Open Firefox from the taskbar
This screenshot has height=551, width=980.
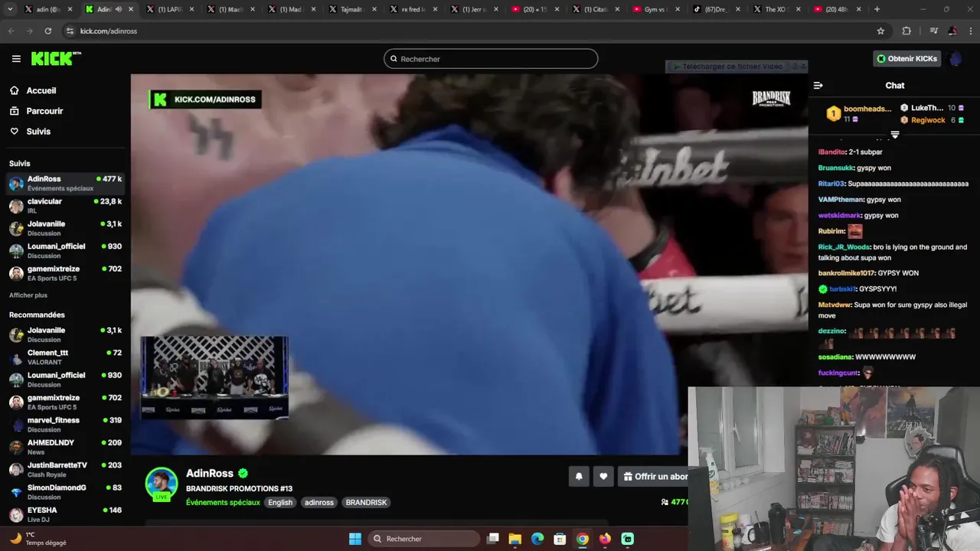pos(605,539)
